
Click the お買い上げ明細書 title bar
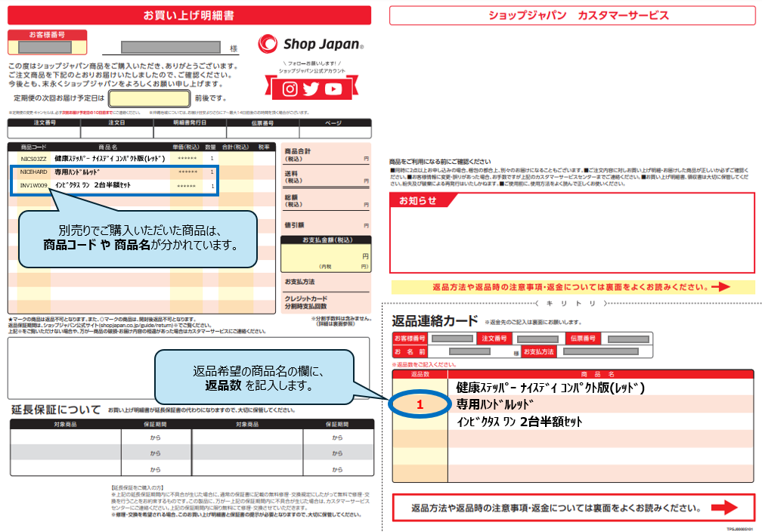[189, 14]
